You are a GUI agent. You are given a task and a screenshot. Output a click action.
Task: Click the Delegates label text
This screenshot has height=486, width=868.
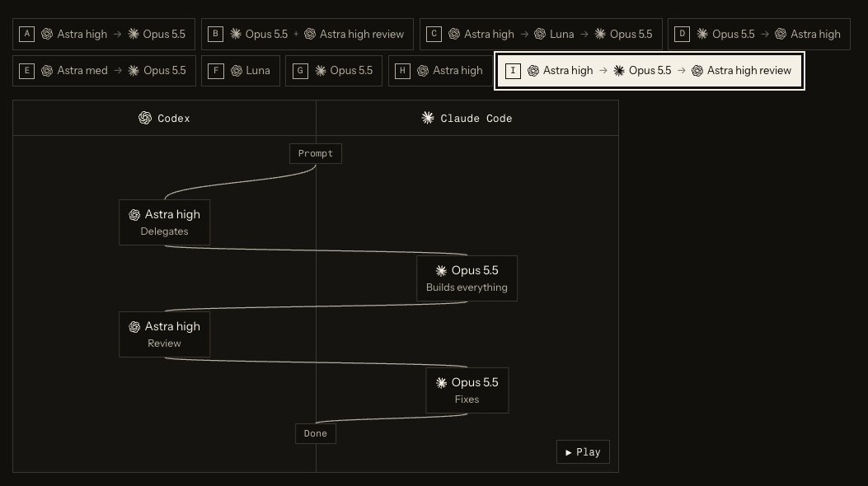point(164,231)
